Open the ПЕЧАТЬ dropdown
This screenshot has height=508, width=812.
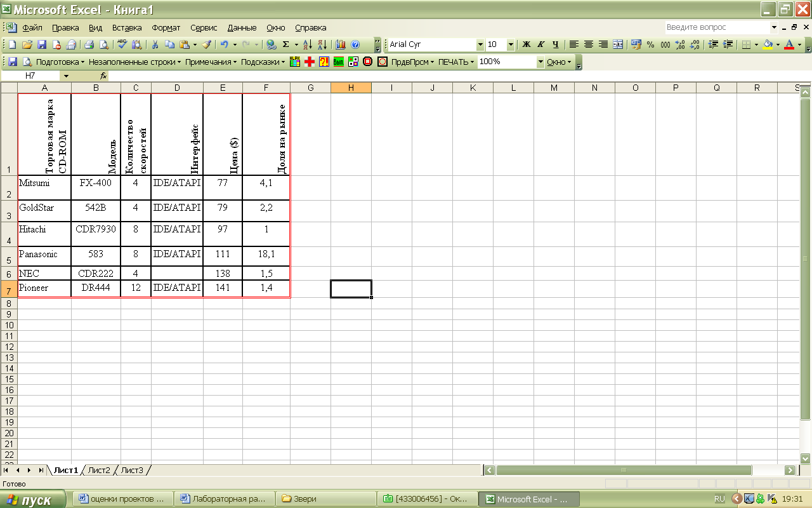[456, 62]
